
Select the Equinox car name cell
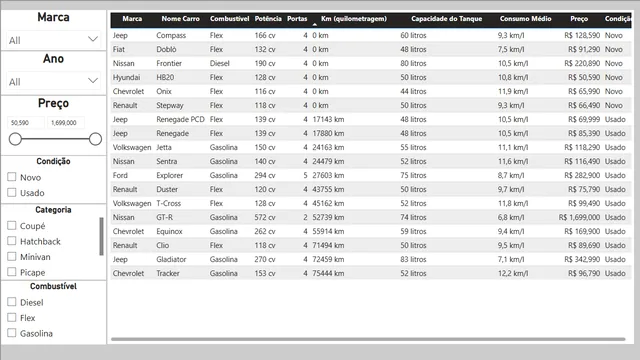click(x=169, y=231)
